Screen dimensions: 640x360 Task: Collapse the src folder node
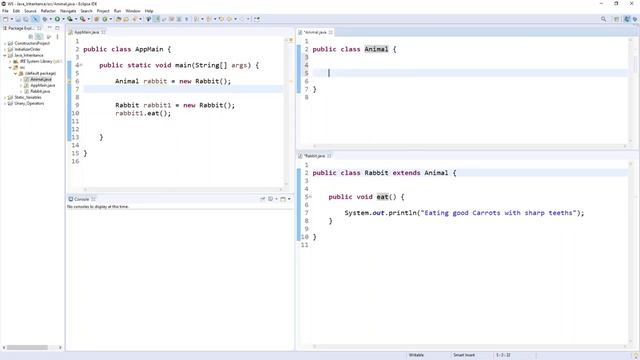10,67
